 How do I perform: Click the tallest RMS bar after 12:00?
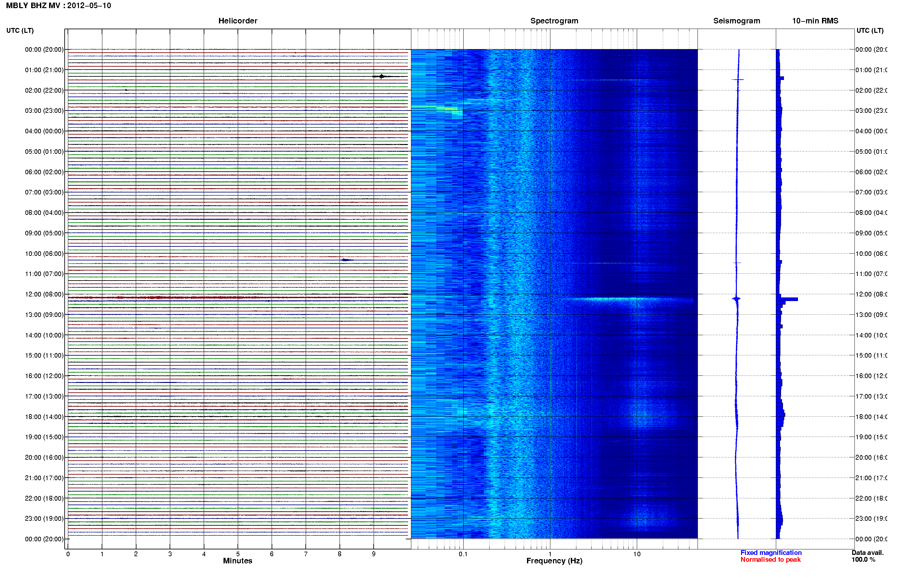point(787,299)
